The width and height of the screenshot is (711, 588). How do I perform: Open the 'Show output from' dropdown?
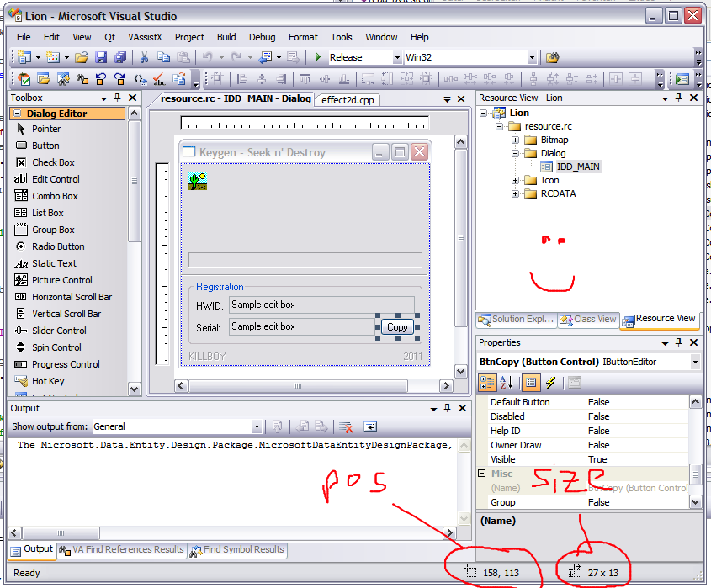257,426
